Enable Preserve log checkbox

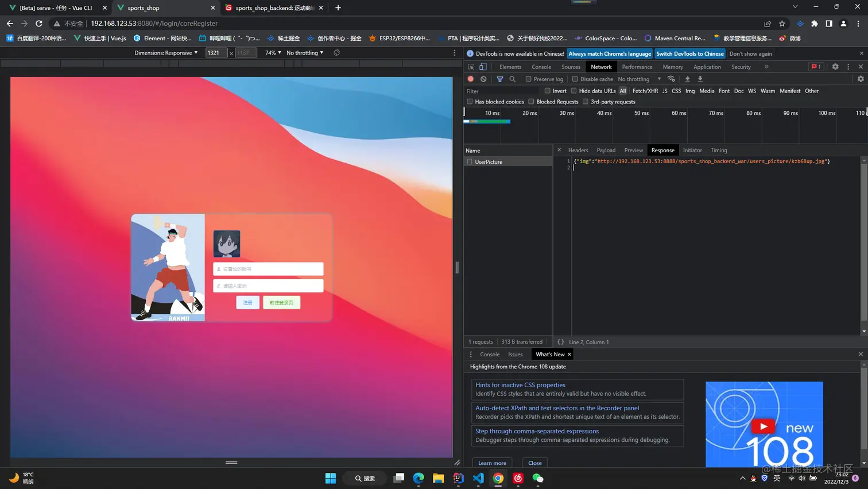(529, 79)
